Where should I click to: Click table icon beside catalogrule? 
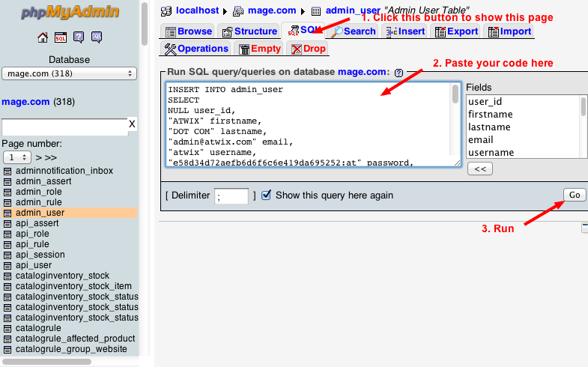(x=7, y=329)
